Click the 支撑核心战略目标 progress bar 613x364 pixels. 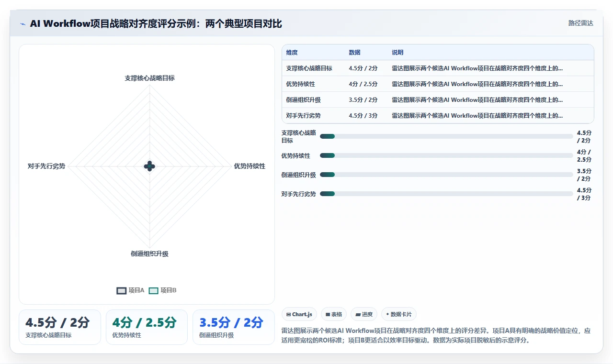(x=446, y=136)
